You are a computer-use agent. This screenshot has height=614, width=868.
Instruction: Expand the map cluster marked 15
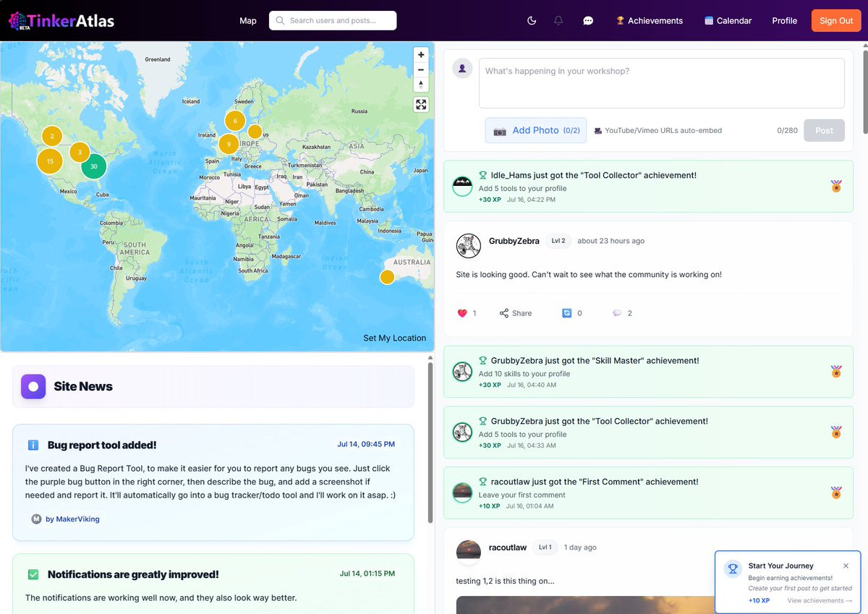pyautogui.click(x=50, y=161)
